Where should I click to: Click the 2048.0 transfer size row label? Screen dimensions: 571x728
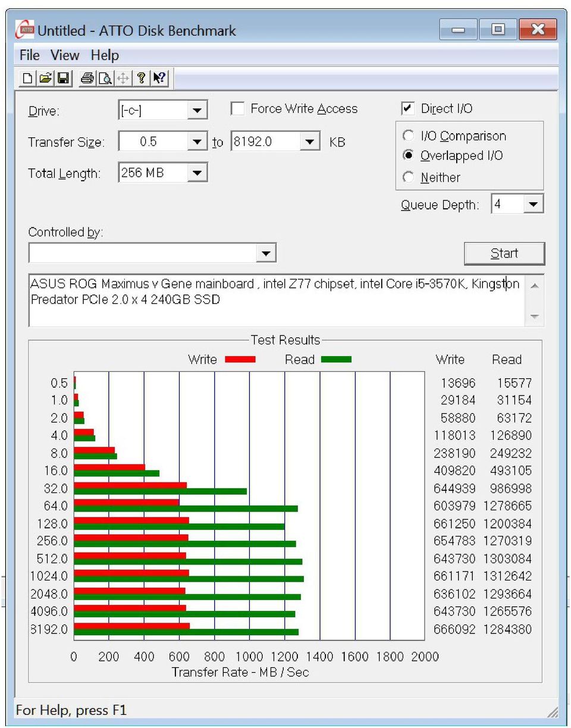coord(49,594)
